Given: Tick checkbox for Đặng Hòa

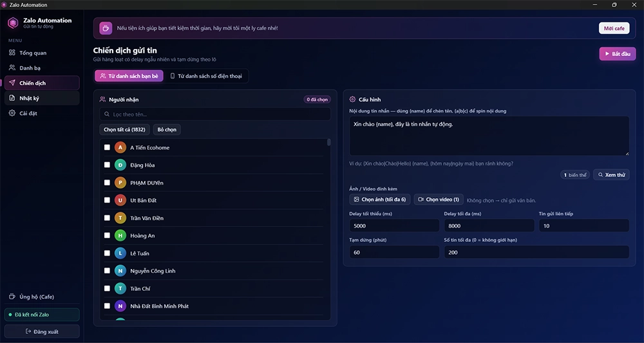Looking at the screenshot, I should [107, 165].
